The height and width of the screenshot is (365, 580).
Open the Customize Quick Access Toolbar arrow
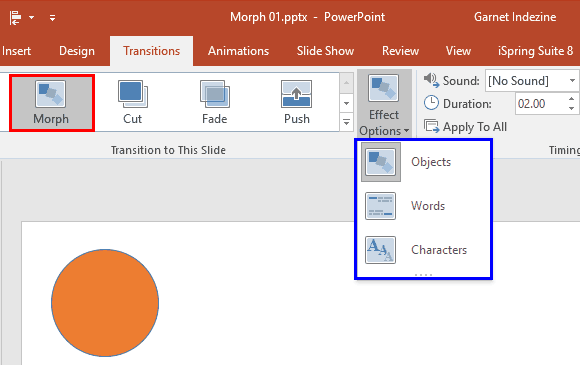(x=53, y=18)
